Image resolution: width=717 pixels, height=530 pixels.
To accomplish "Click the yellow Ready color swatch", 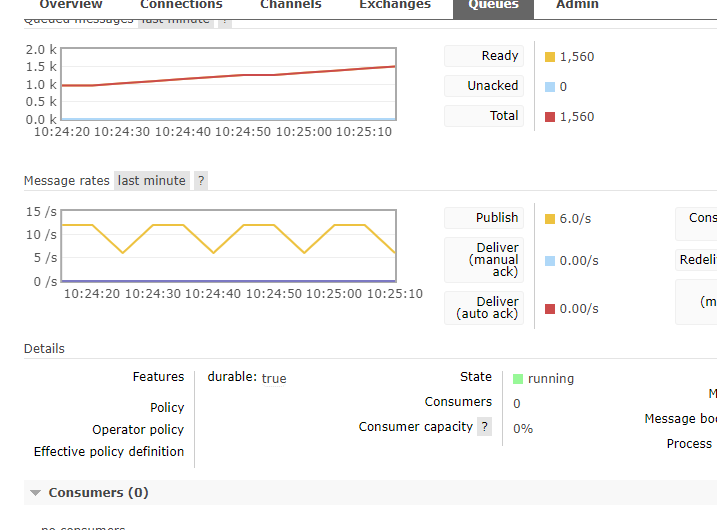I will pos(550,57).
